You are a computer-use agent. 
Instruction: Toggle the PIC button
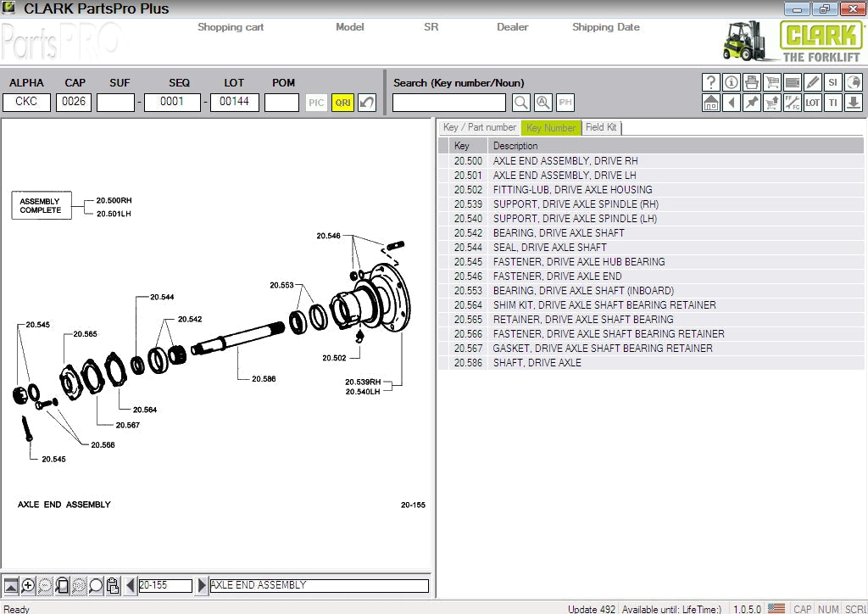[315, 102]
